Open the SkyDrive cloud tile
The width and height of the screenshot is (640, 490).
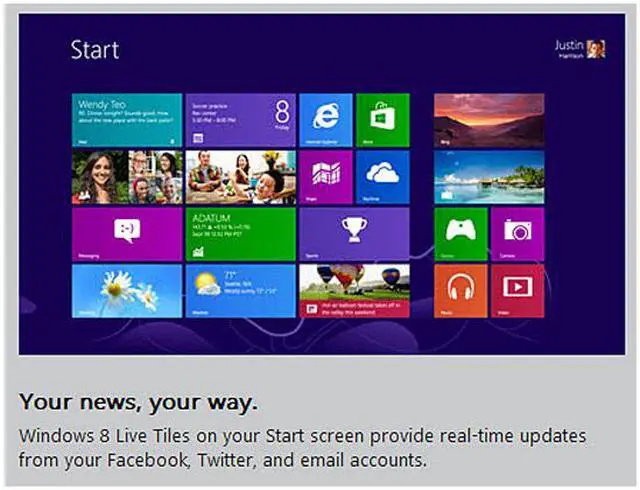click(x=383, y=177)
